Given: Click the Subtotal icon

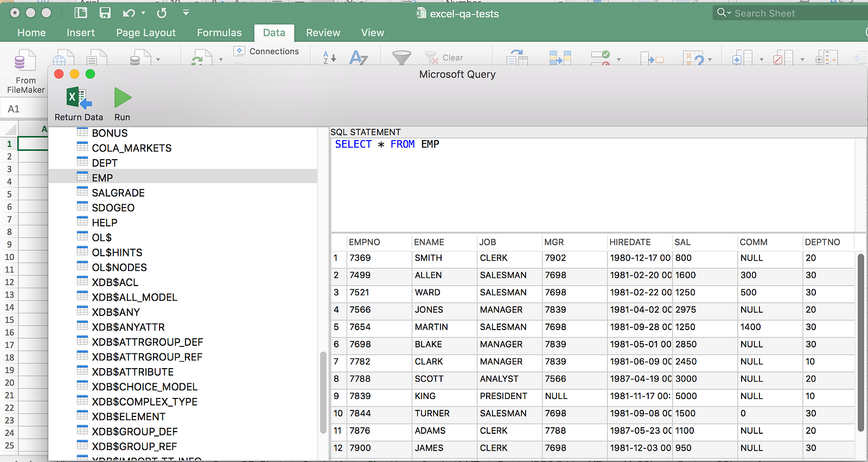Looking at the screenshot, I should tap(827, 58).
